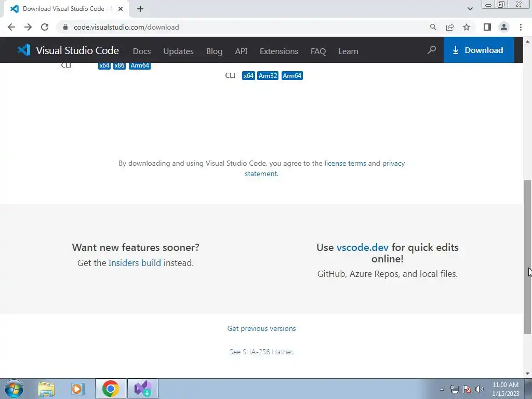Open Windows Explorer from the taskbar
532x399 pixels.
(46, 389)
